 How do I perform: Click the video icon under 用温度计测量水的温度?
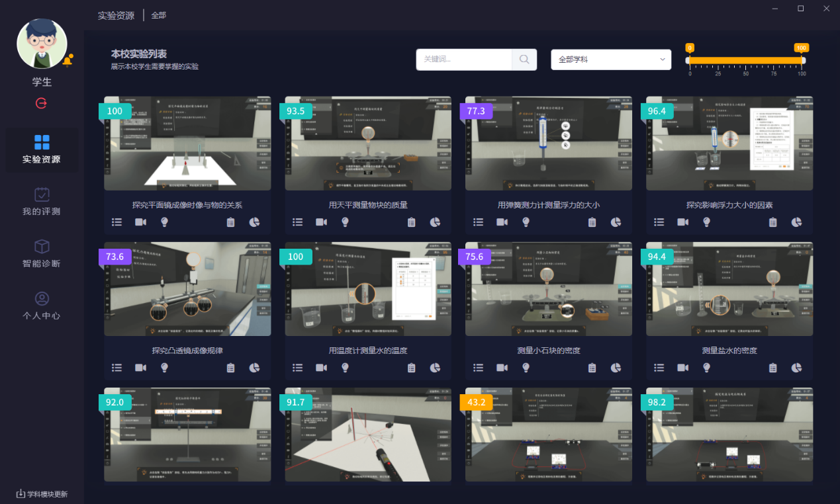(x=321, y=368)
